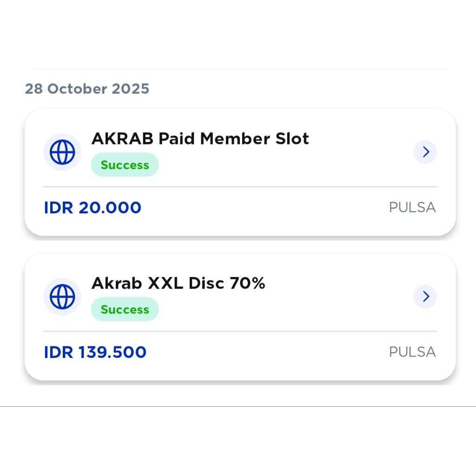476x476 pixels.
Task: Click the chevron arrow on the top transaction
Action: (425, 152)
